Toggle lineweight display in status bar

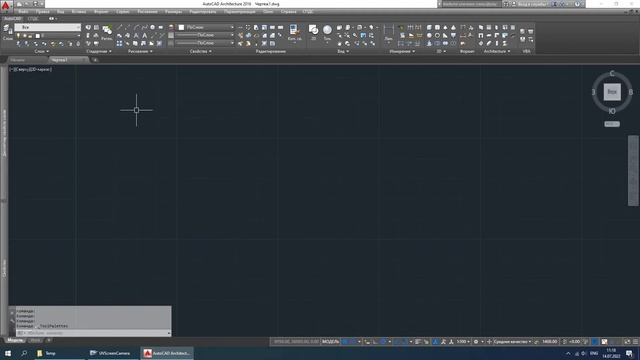(418, 342)
